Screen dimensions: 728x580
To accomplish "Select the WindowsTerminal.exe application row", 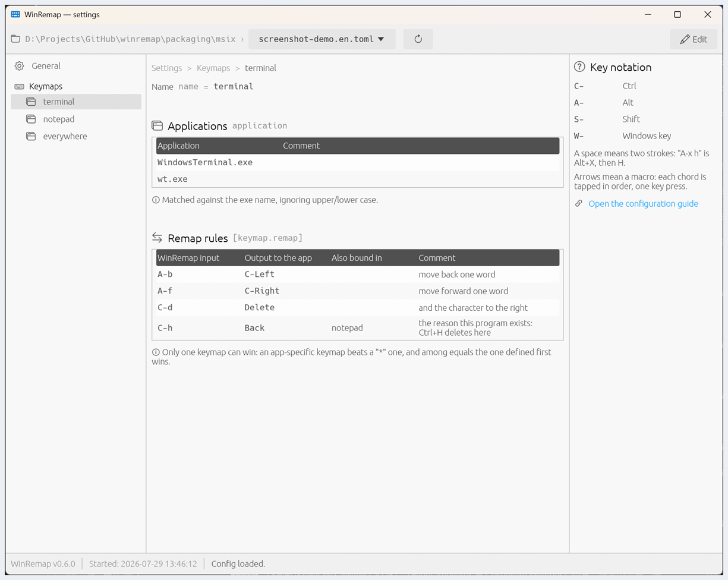I will coord(358,162).
